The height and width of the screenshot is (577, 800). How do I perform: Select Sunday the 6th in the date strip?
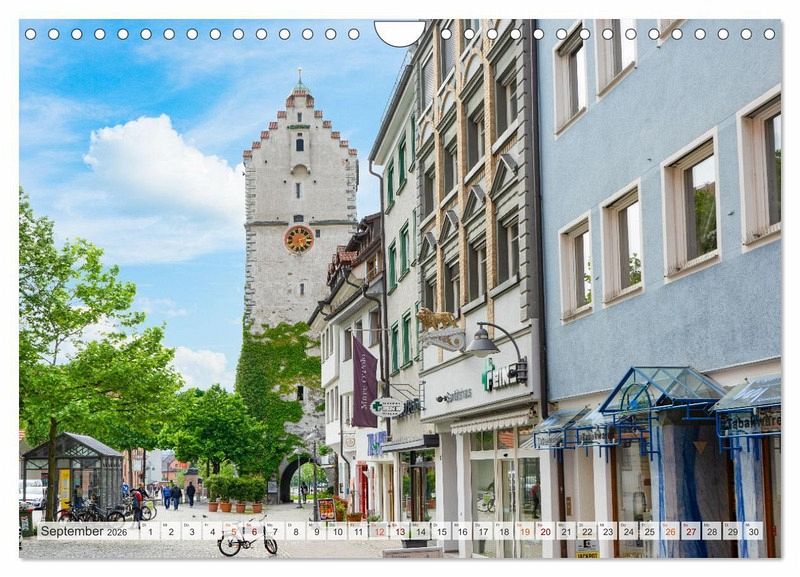(253, 531)
